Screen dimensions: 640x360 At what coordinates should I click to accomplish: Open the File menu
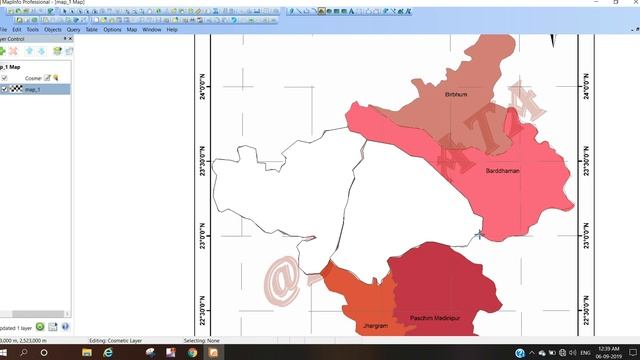[4, 30]
